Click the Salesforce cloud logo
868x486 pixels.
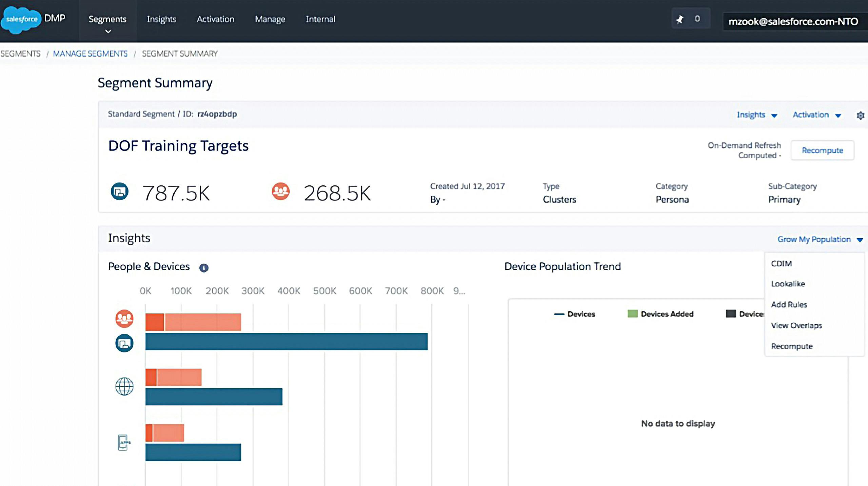[x=21, y=19]
